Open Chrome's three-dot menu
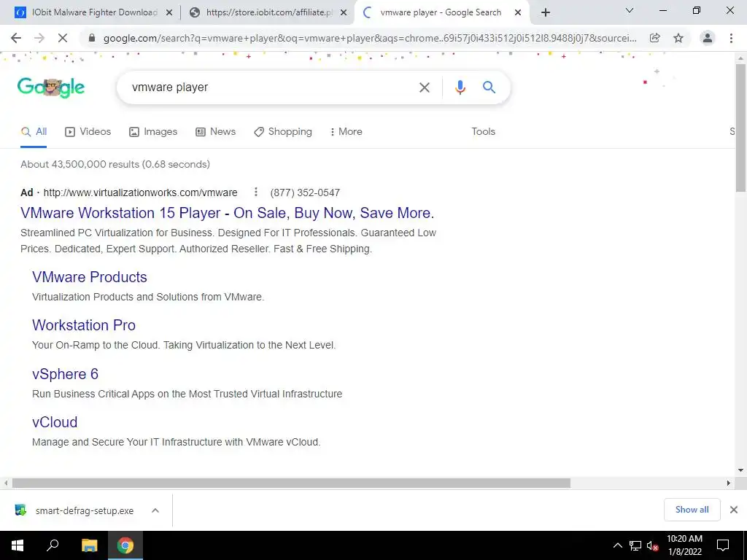 tap(731, 38)
